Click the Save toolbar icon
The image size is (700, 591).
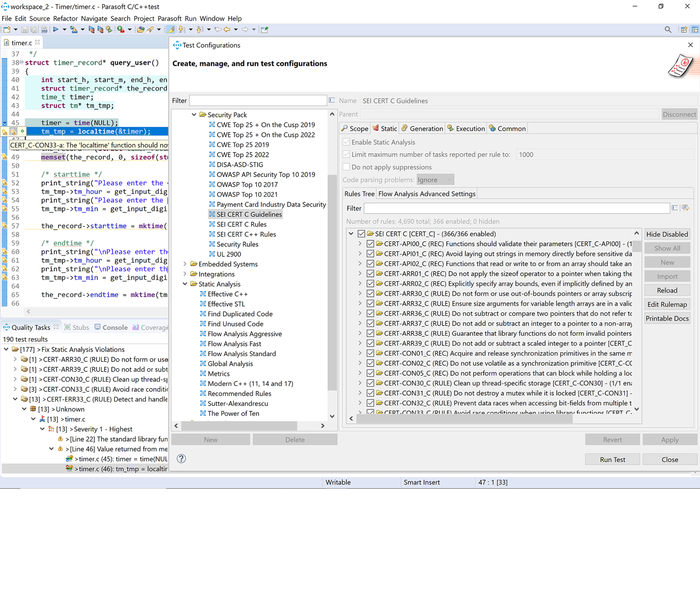coord(24,29)
